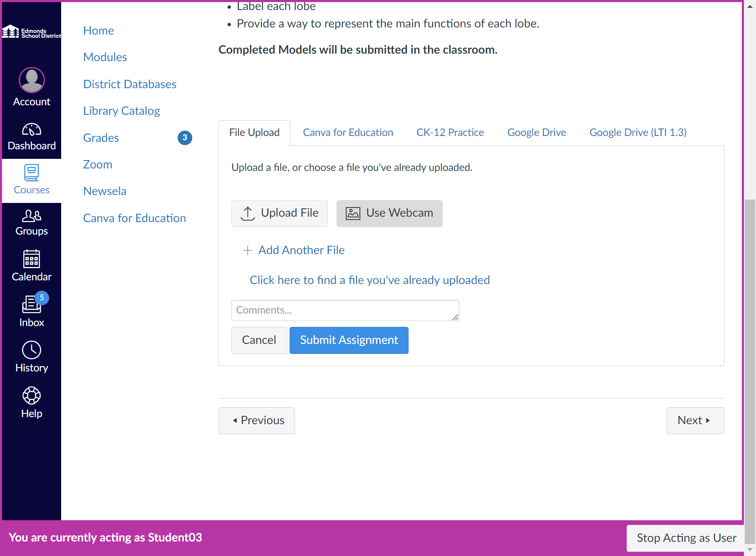Open the Inbox icon
Viewport: 756px width, 556px height.
(x=32, y=304)
